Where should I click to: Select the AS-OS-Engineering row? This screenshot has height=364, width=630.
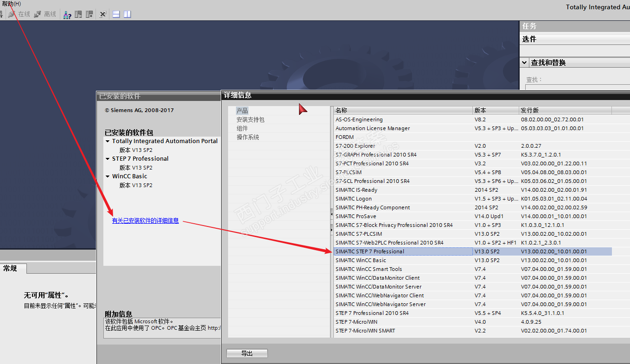click(473, 119)
